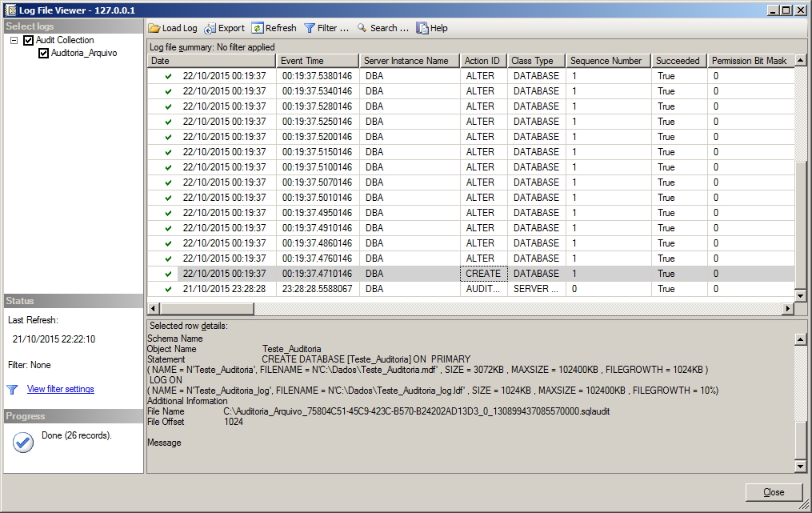This screenshot has width=812, height=513.
Task: Select the row with time 00:19:37.5100146
Action: point(470,167)
